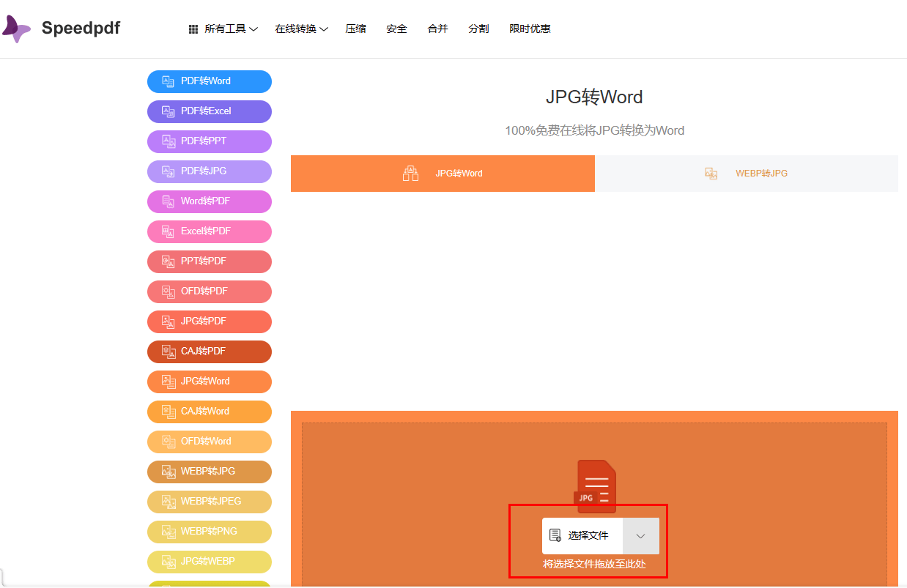
Task: Switch to the WEBP转JPG tab
Action: coord(746,174)
